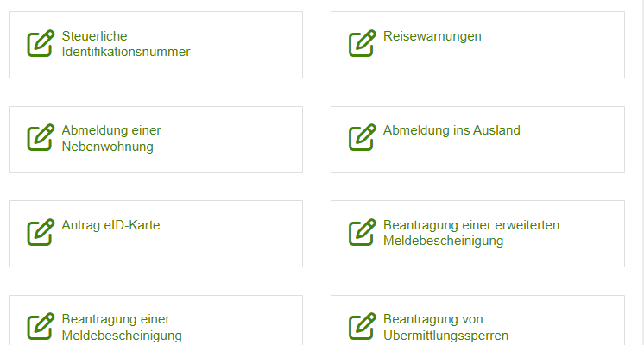Open the Antrag eID-Karte link
The width and height of the screenshot is (644, 345).
pyautogui.click(x=110, y=225)
